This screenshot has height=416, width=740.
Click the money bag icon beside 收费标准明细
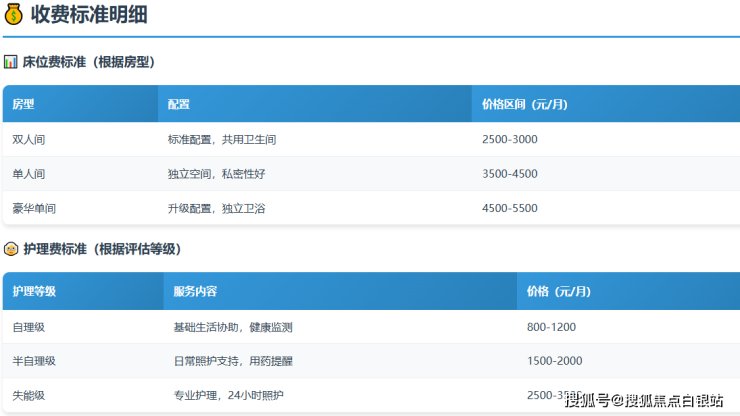[13, 15]
